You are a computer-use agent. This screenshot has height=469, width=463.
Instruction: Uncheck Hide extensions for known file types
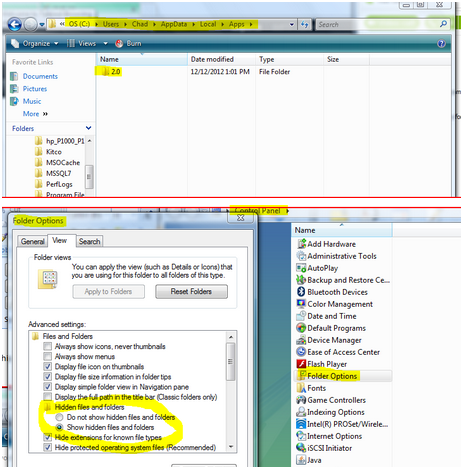(x=48, y=437)
